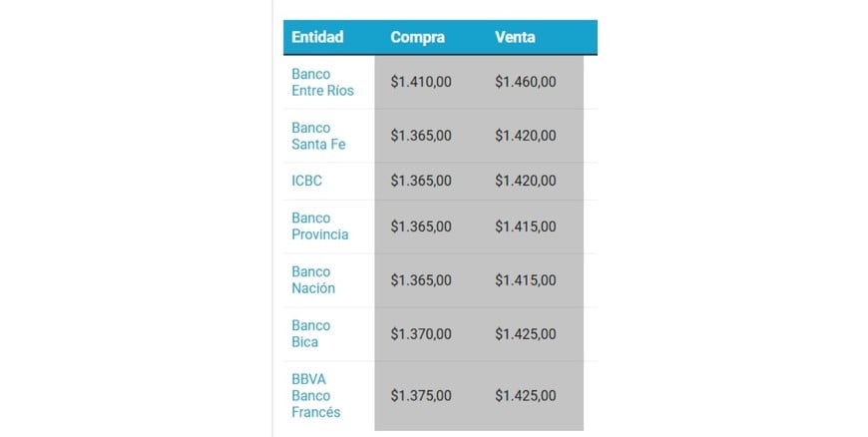Click the Venta column header

pos(515,37)
